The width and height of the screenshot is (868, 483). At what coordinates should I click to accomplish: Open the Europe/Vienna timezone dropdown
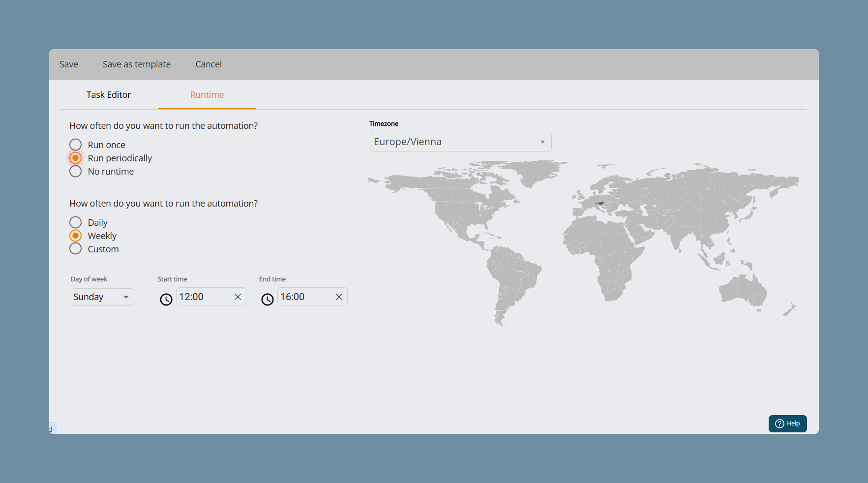pyautogui.click(x=460, y=142)
